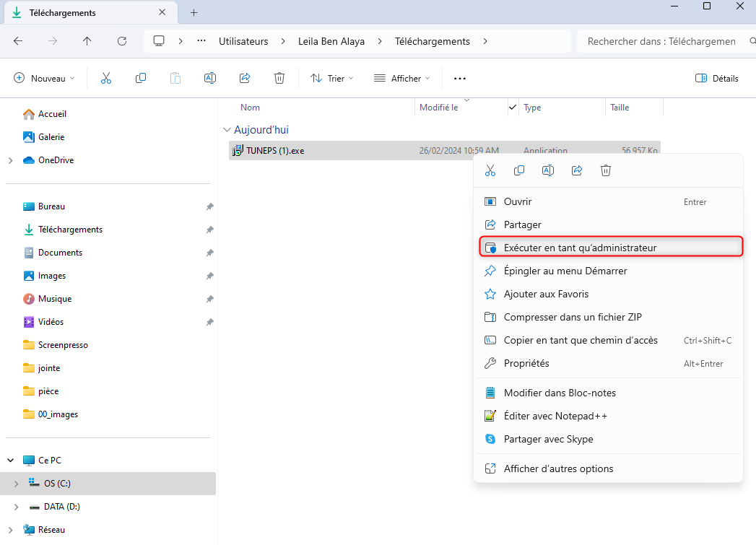Refresh the current folder view

(x=122, y=41)
